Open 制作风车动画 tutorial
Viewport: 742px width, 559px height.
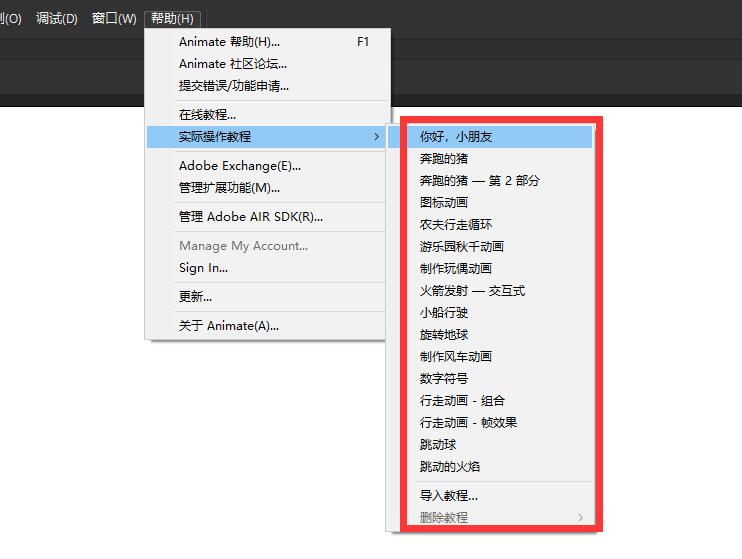click(490, 357)
